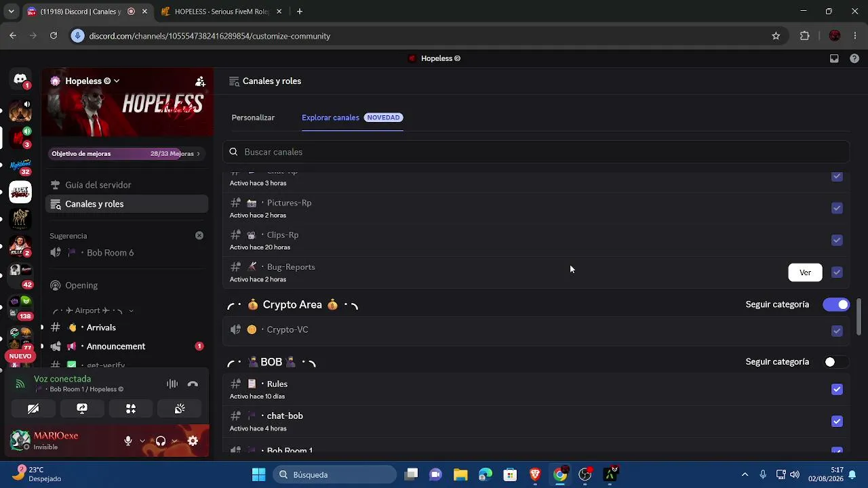Open File Explorer from taskbar
868x488 pixels.
coord(460,474)
